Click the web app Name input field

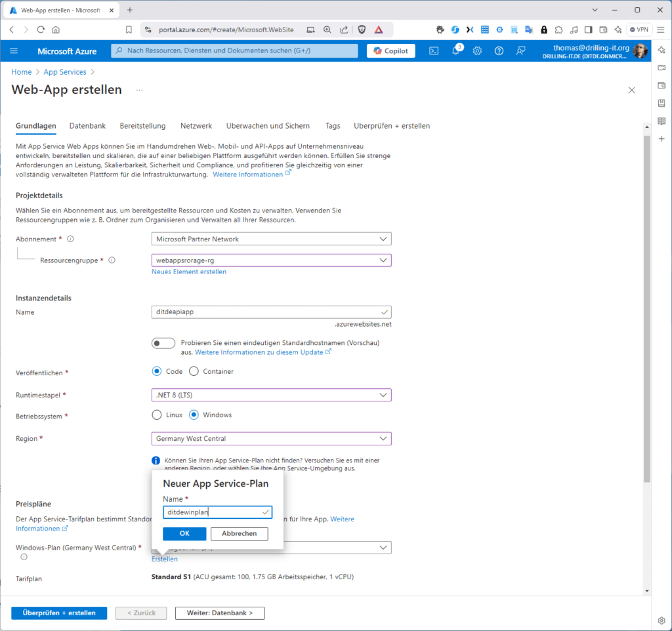tap(271, 312)
